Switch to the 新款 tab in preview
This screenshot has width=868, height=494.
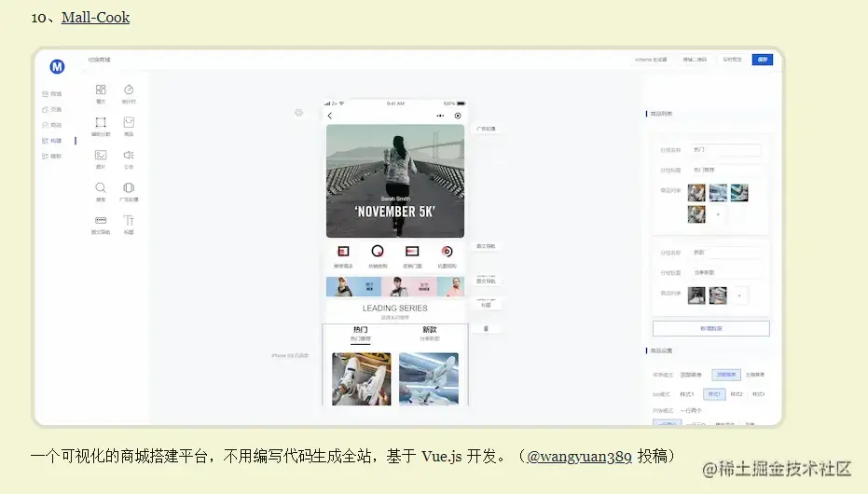pos(430,333)
